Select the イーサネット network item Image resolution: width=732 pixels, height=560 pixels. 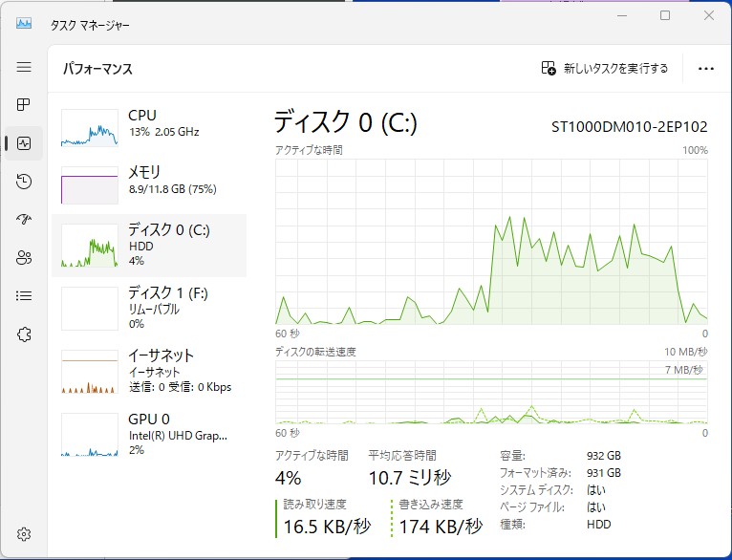pyautogui.click(x=149, y=372)
